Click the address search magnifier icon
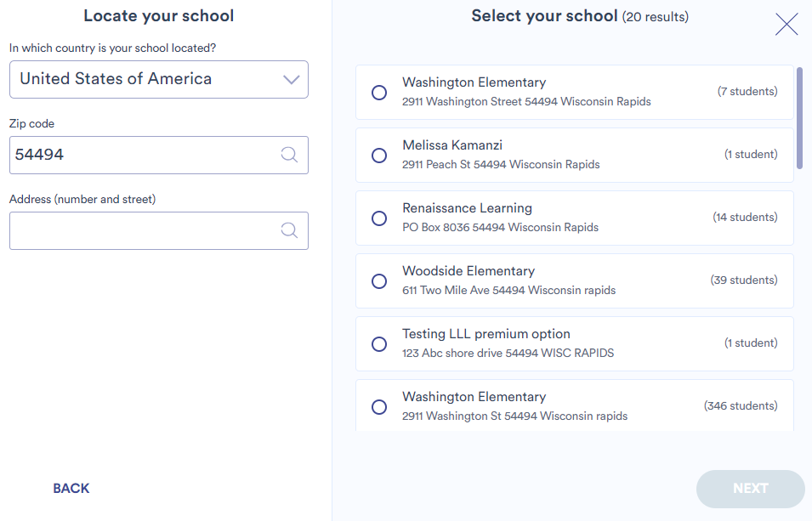The width and height of the screenshot is (812, 521). click(x=289, y=230)
